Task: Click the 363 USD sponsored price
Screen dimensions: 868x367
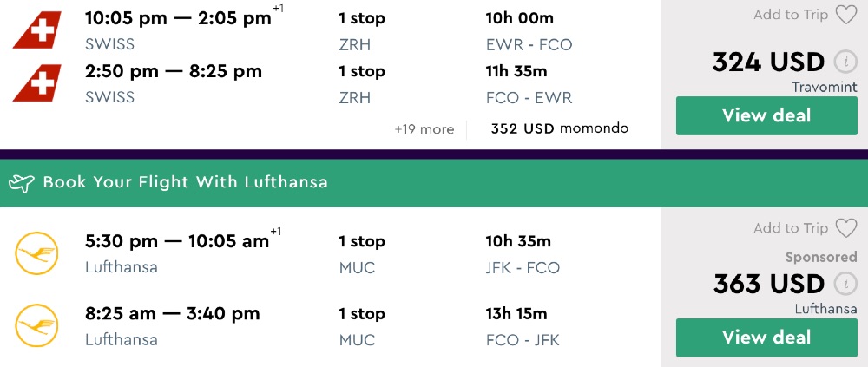Action: (x=768, y=284)
